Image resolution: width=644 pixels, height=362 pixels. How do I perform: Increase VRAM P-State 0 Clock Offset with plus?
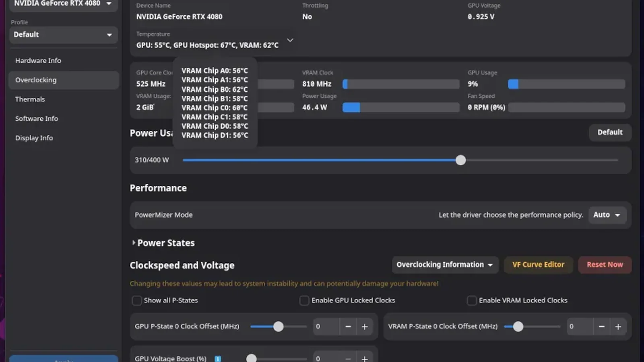tap(618, 327)
